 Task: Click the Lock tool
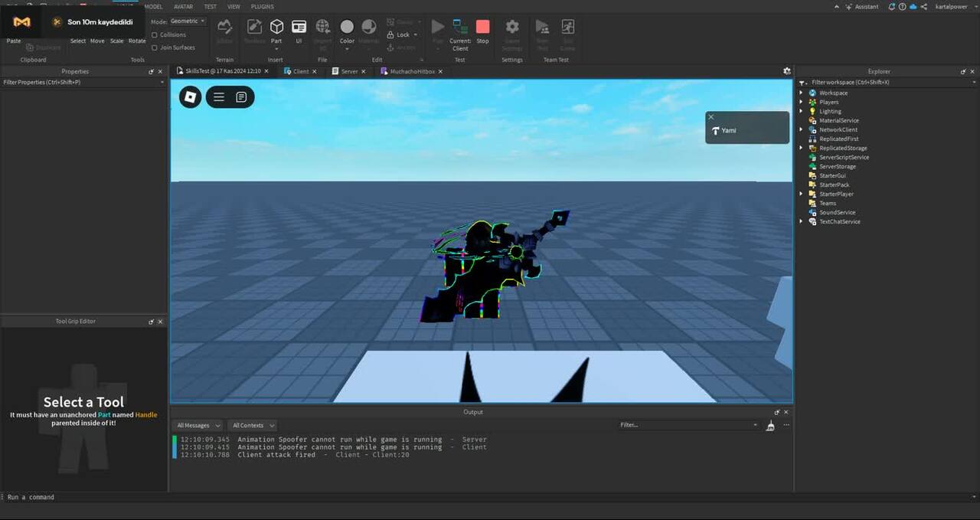pyautogui.click(x=402, y=34)
